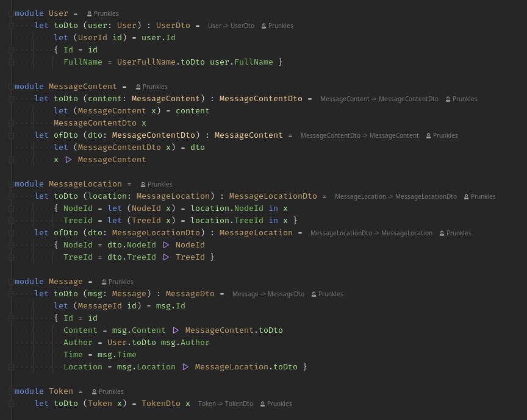The width and height of the screenshot is (527, 420).
Task: Collapse the module Token fold marker
Action: tap(11, 391)
